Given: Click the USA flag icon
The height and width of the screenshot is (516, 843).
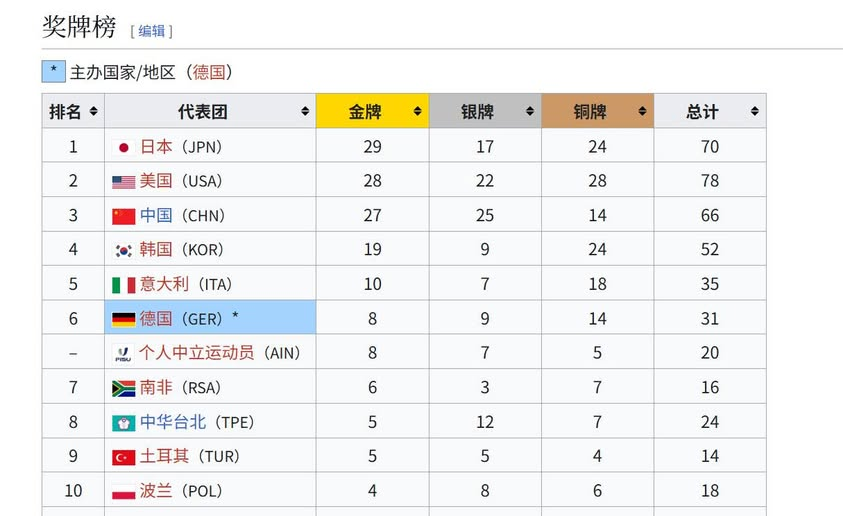Looking at the screenshot, I should point(124,182).
